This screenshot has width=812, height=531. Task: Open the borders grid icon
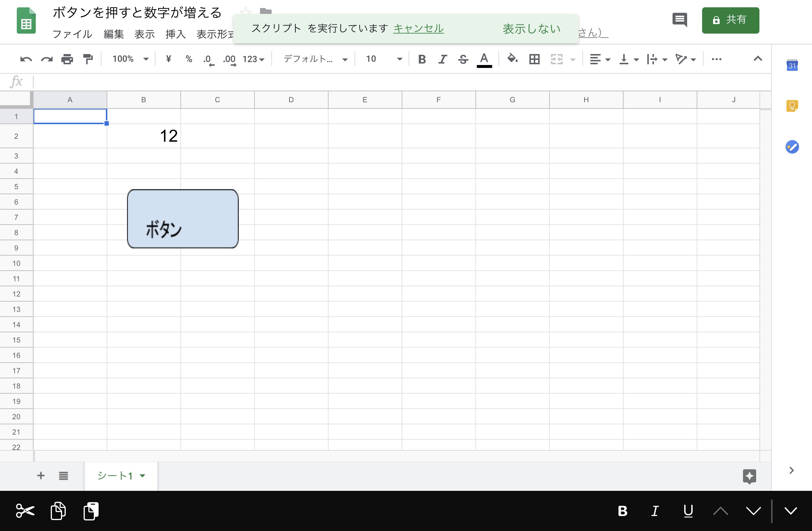click(x=534, y=59)
